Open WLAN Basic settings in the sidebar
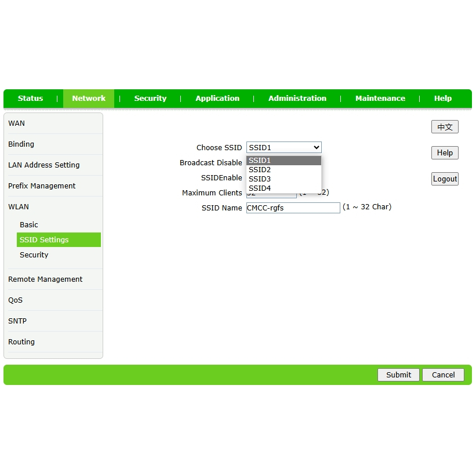 29,225
